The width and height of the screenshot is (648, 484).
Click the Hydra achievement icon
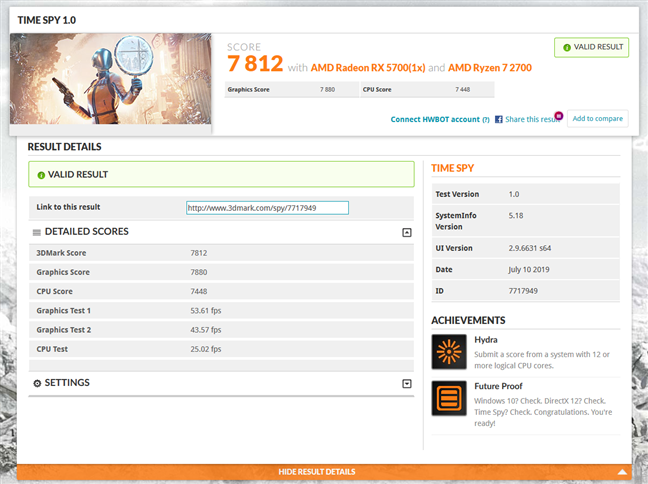coord(449,352)
